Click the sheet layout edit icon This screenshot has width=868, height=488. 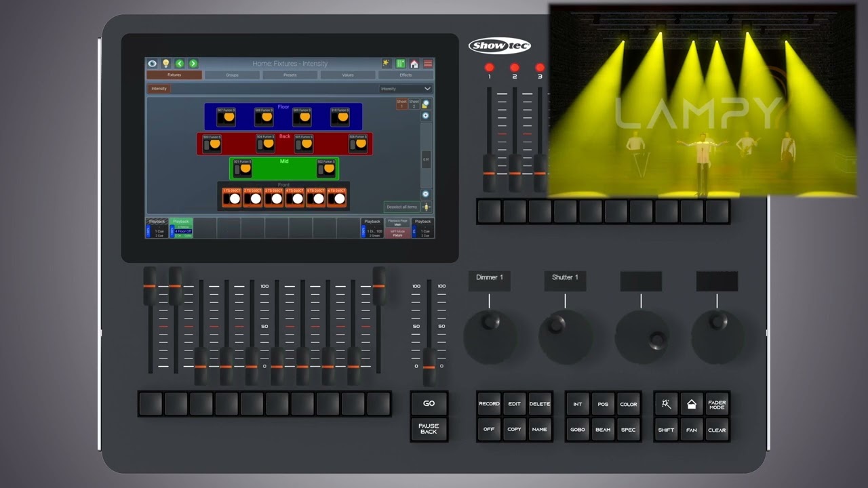[426, 104]
